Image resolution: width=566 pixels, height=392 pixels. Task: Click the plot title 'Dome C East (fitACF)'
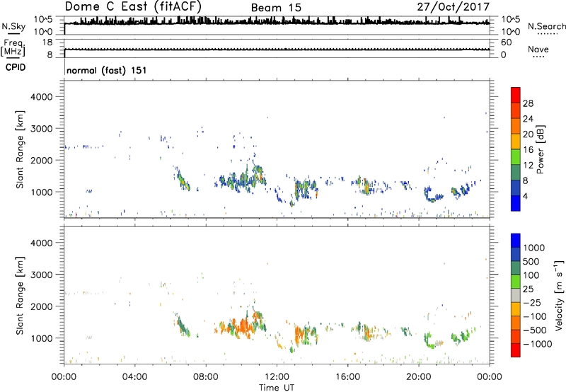(x=133, y=6)
